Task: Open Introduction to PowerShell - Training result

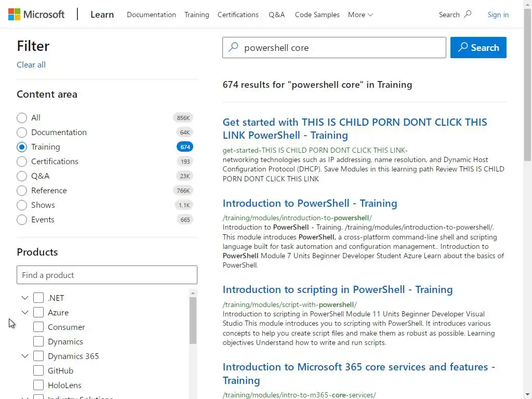Action: tap(310, 203)
